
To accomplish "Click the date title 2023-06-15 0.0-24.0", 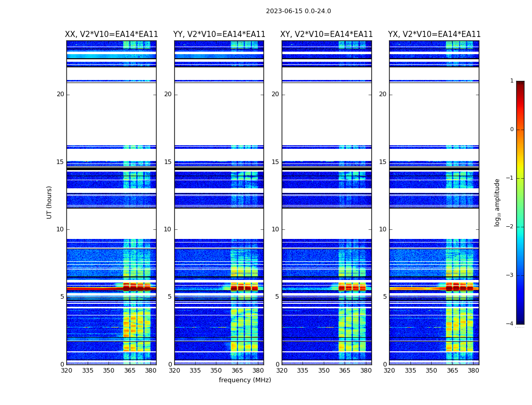I will tap(298, 11).
